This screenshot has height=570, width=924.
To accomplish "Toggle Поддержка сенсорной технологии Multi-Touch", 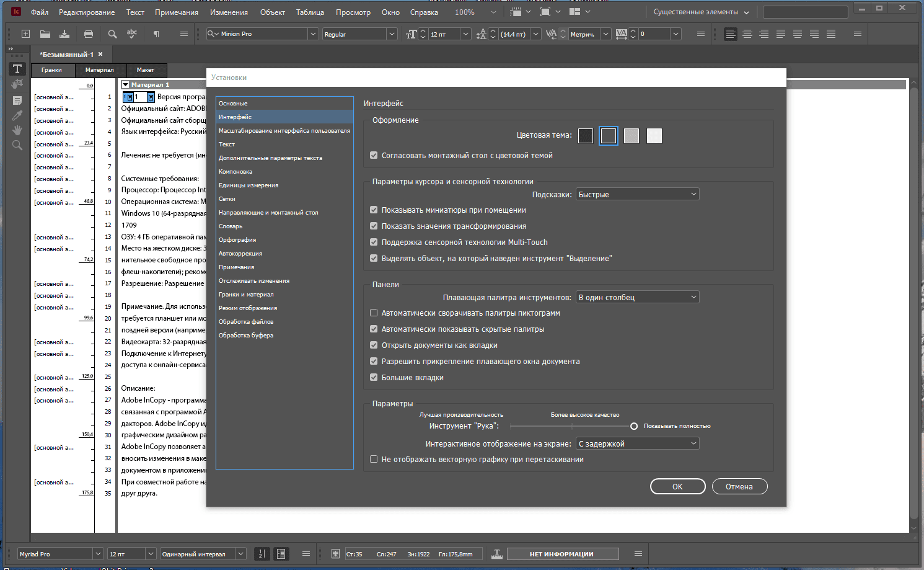I will click(x=374, y=243).
